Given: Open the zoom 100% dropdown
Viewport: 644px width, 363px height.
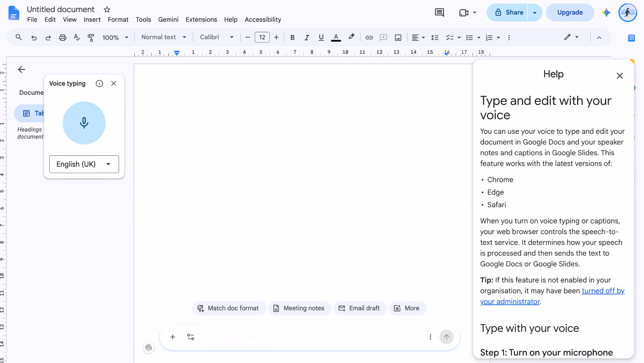Looking at the screenshot, I should tap(115, 37).
